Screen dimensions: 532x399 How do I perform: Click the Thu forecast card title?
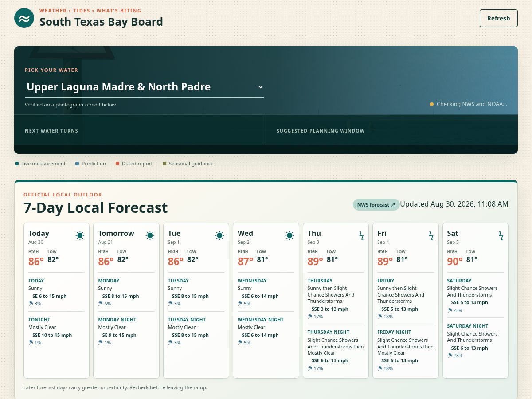[x=314, y=233]
